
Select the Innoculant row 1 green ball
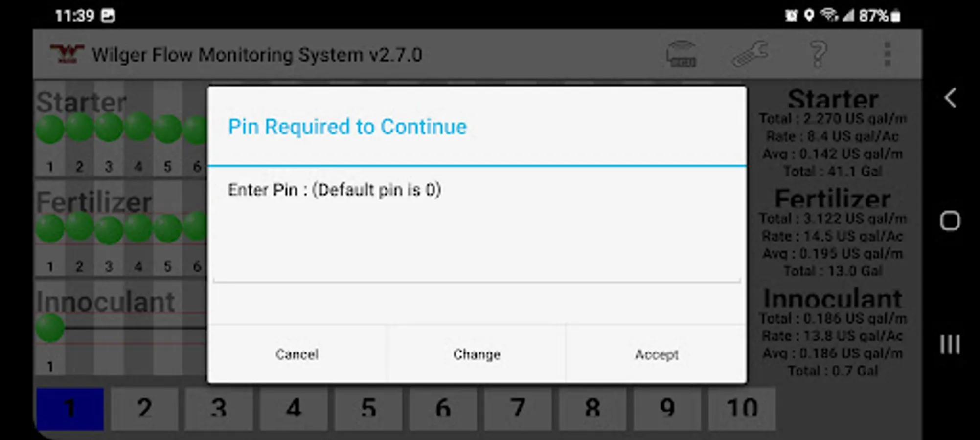[50, 328]
